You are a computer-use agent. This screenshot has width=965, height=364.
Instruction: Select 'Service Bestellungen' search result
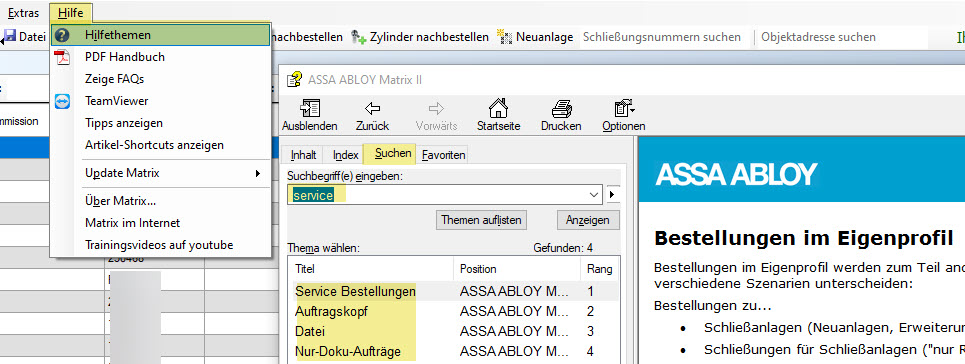point(355,291)
